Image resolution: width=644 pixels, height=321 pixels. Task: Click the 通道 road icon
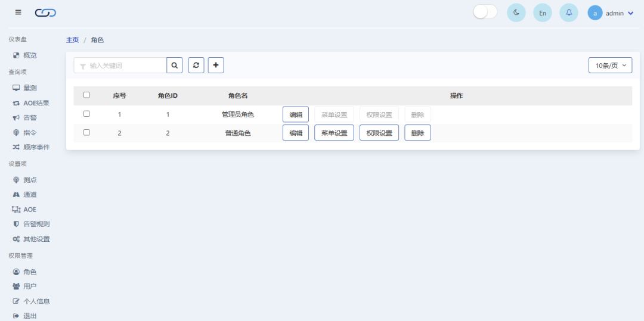[16, 194]
